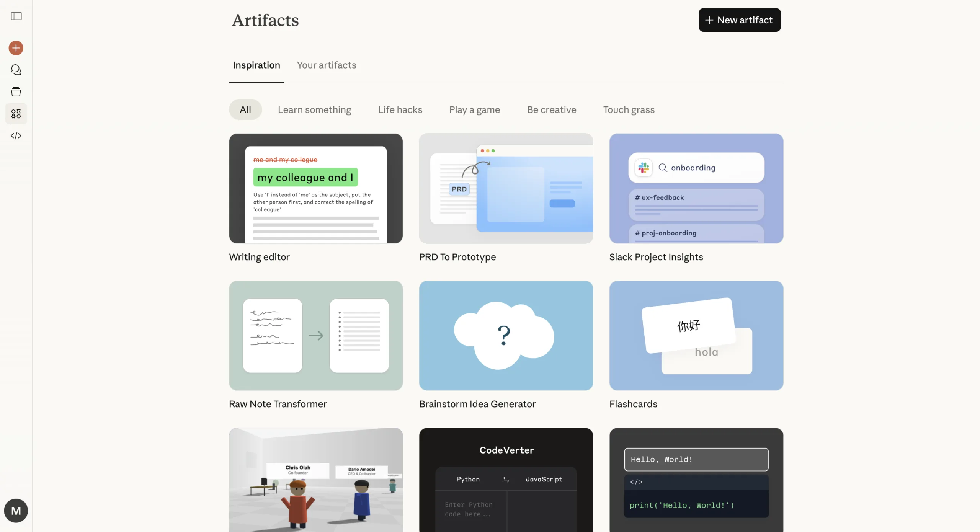Select the Inspiration tab
This screenshot has height=532, width=980.
click(x=256, y=65)
